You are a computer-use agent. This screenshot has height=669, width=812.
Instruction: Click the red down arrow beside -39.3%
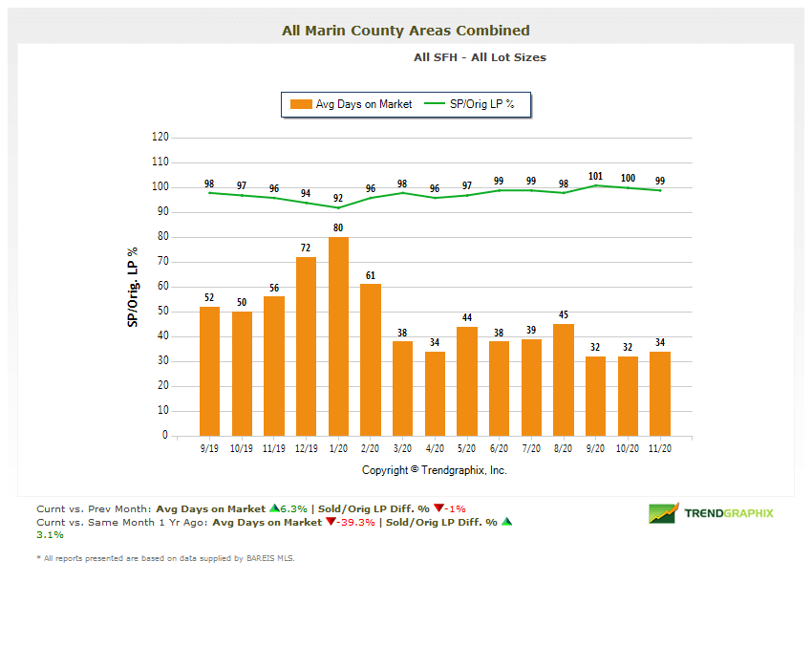(331, 522)
